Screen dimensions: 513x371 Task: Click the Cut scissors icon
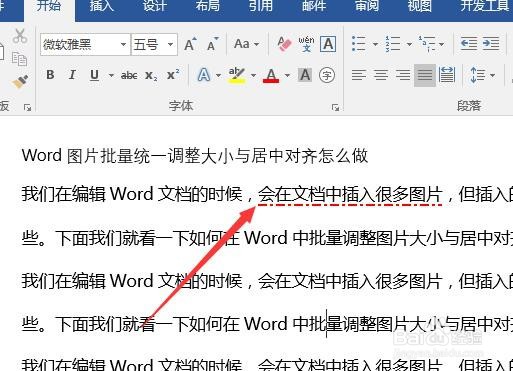click(x=20, y=36)
